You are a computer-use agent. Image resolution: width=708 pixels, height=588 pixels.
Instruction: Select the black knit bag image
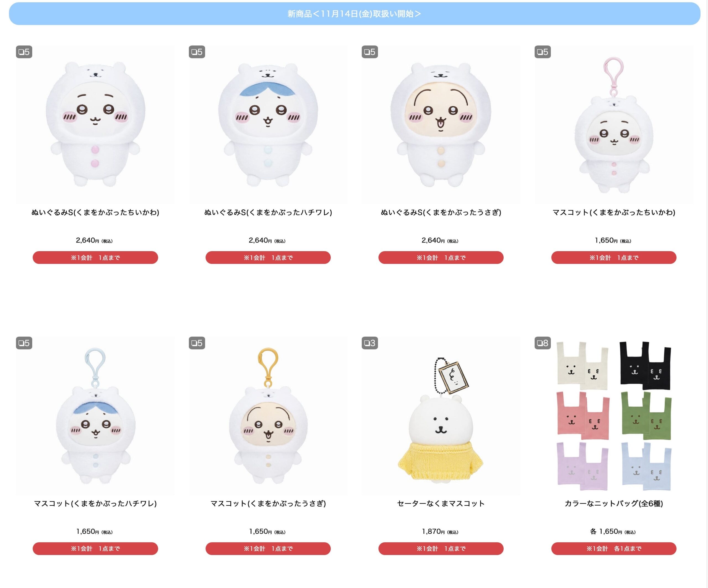pyautogui.click(x=645, y=366)
